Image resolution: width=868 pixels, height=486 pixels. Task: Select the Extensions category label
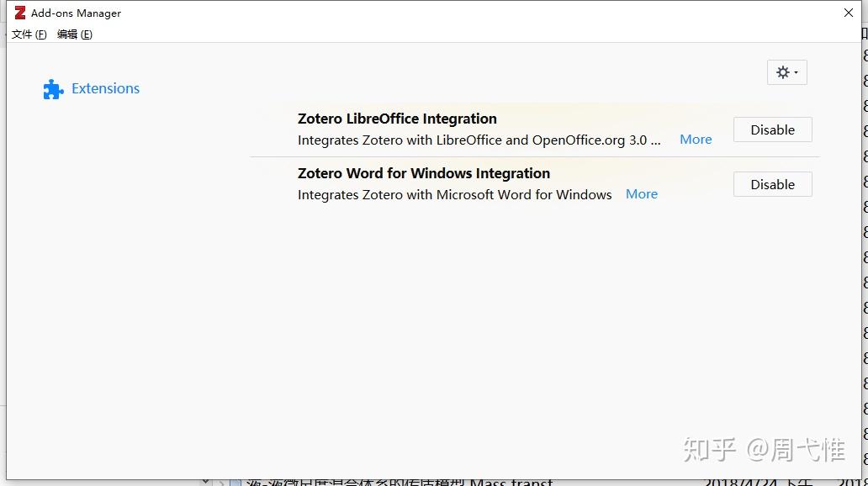pyautogui.click(x=105, y=88)
